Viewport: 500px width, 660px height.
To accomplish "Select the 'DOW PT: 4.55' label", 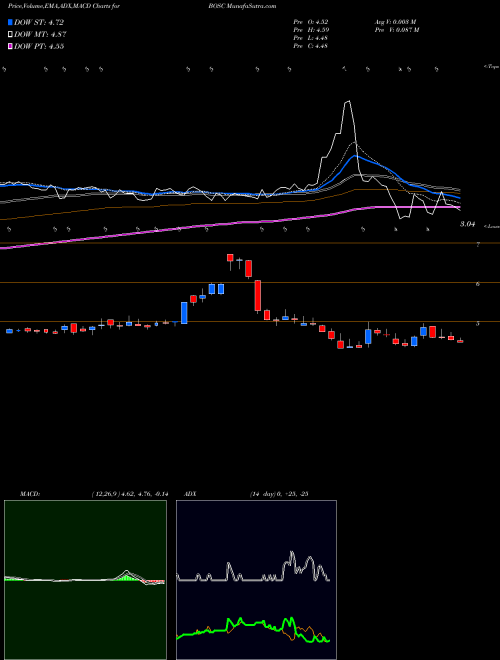I will (x=39, y=46).
